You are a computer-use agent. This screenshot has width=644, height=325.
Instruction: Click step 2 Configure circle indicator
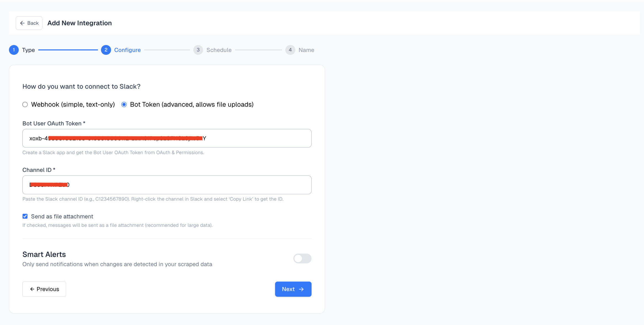pyautogui.click(x=106, y=50)
